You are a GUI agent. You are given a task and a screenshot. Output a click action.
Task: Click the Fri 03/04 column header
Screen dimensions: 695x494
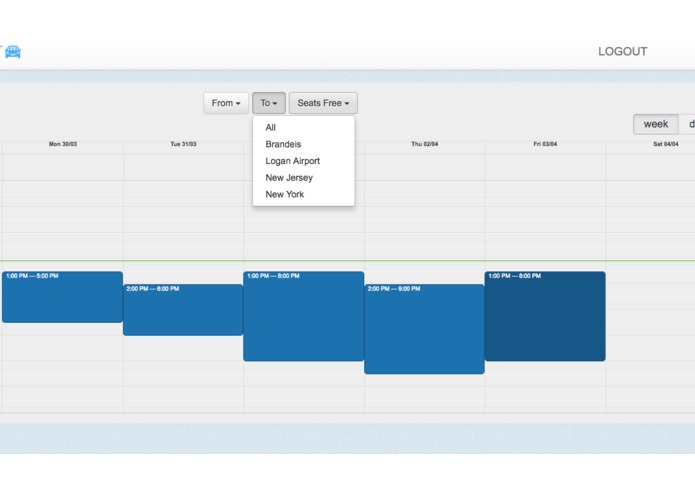click(545, 144)
